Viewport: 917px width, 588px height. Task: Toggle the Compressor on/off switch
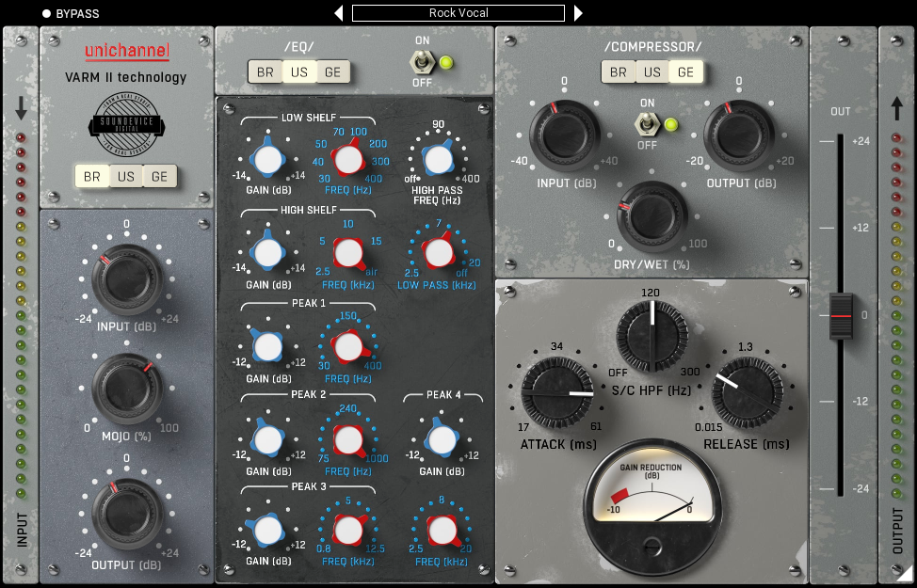648,123
